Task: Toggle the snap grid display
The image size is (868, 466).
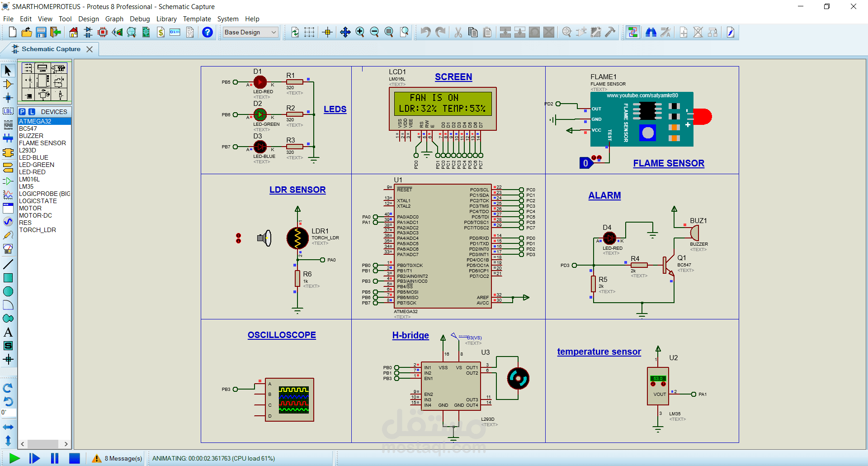Action: click(x=309, y=32)
